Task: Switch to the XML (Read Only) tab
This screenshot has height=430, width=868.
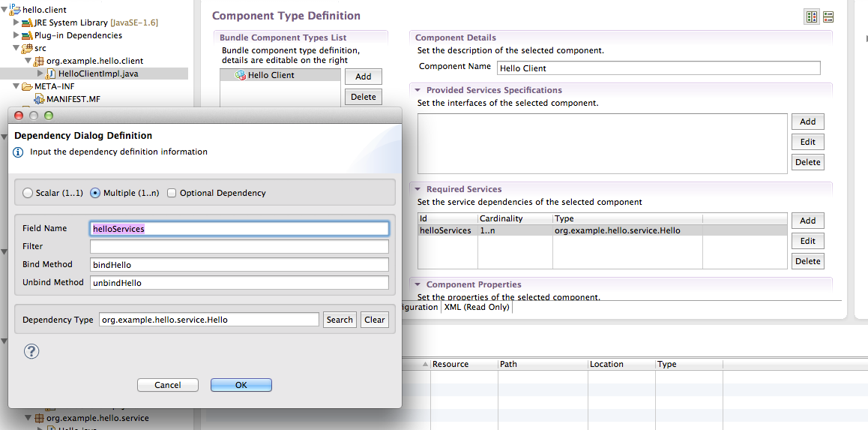Action: 477,307
